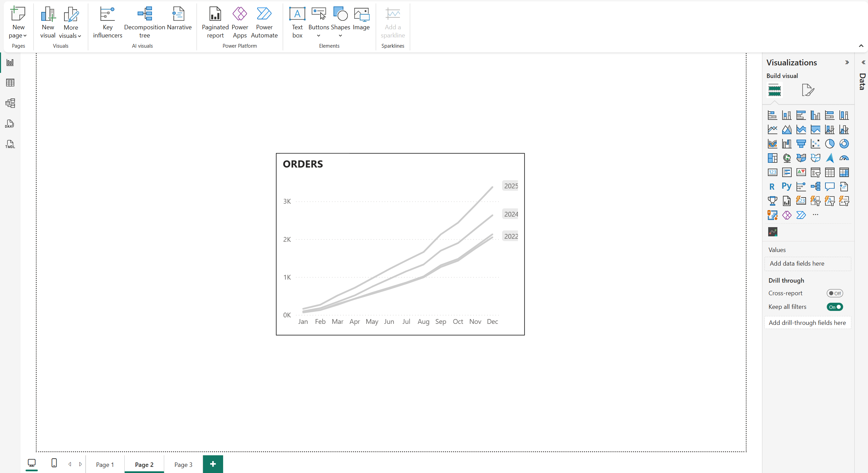Add a Key influencers visual
The width and height of the screenshot is (868, 473).
[107, 22]
